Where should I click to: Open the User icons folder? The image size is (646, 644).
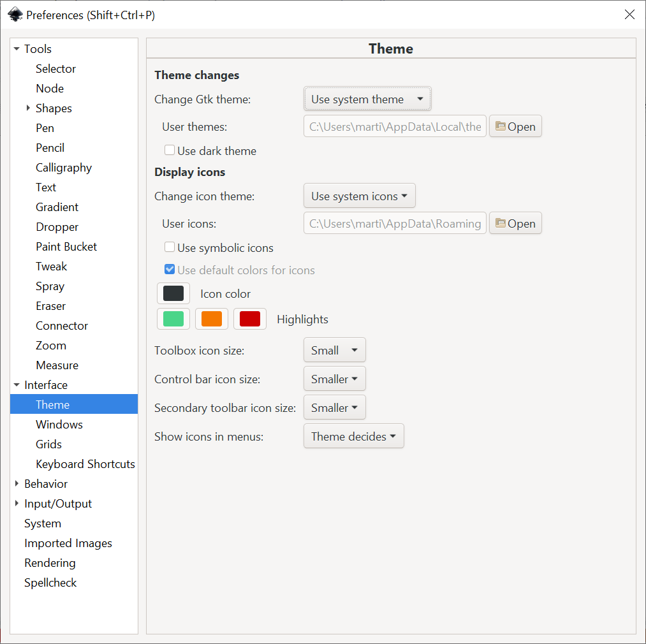(x=515, y=224)
